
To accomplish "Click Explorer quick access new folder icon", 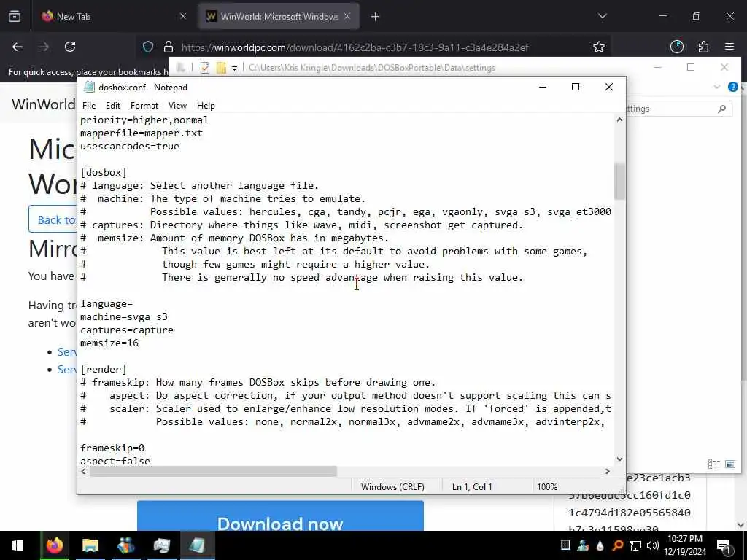I will click(221, 68).
